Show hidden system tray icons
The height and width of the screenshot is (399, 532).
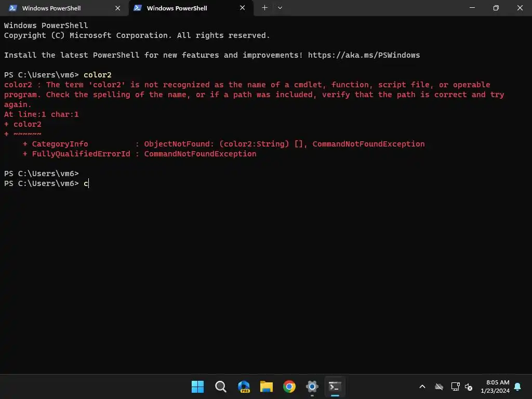pyautogui.click(x=422, y=387)
